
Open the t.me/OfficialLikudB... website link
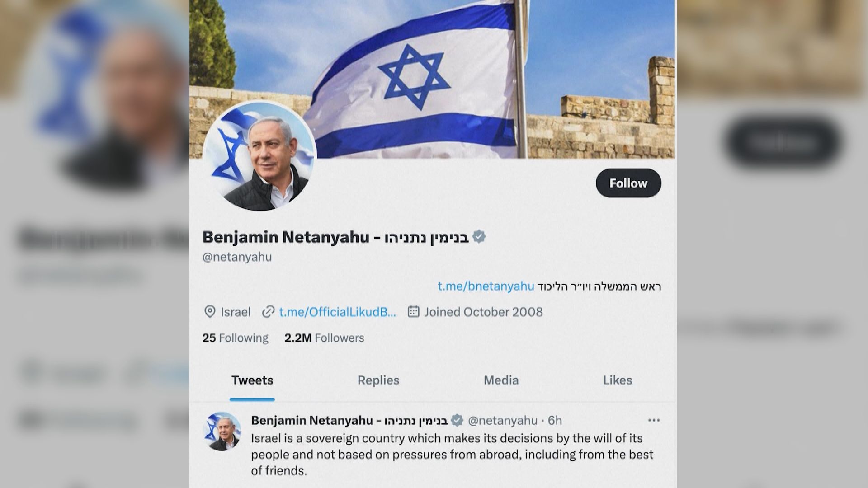pyautogui.click(x=337, y=312)
